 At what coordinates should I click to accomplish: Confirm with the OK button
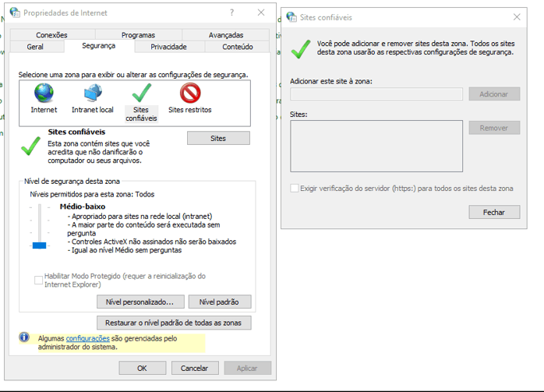coord(143,368)
